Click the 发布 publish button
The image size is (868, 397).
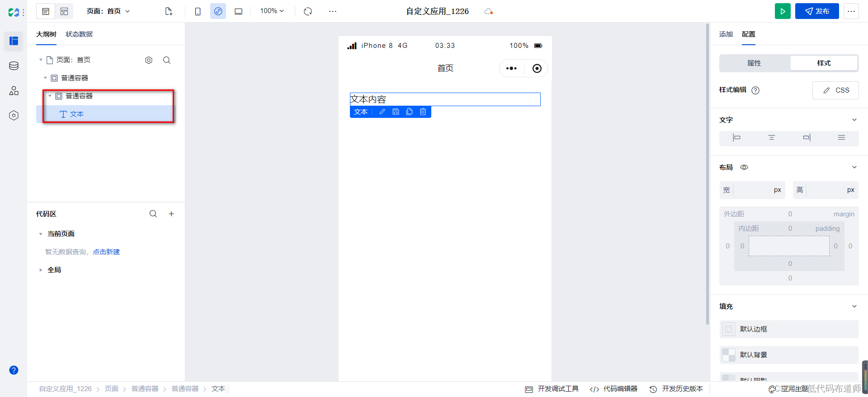[x=817, y=11]
